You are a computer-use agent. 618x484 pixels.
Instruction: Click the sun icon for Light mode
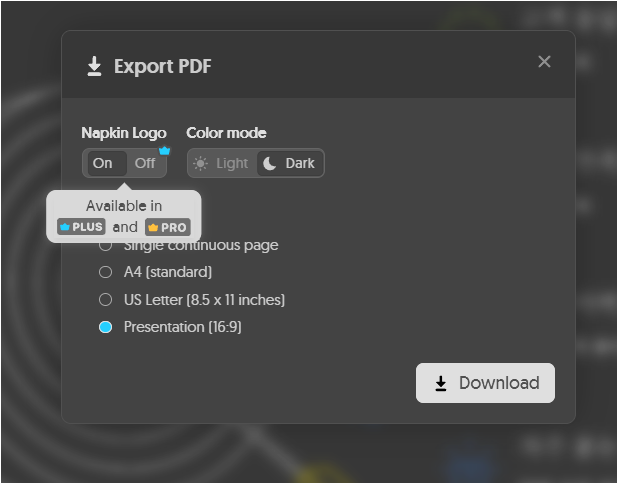pyautogui.click(x=201, y=163)
